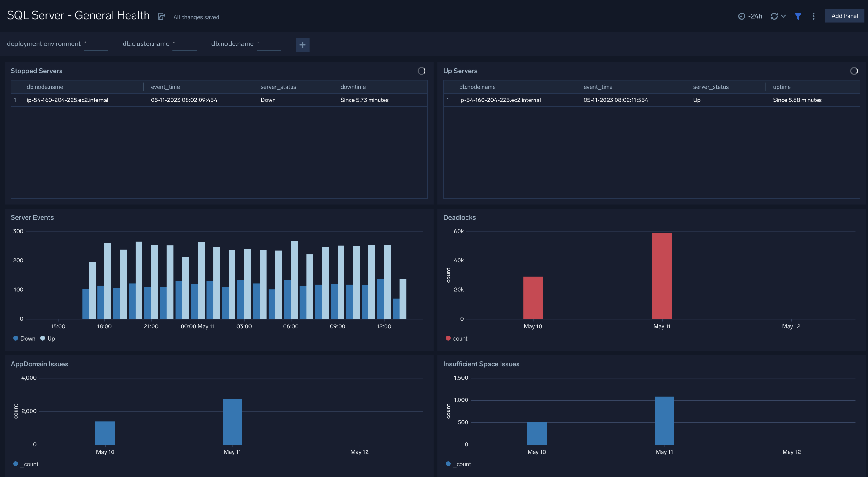Click the refresh dashboard icon
The height and width of the screenshot is (477, 868).
[x=774, y=16]
